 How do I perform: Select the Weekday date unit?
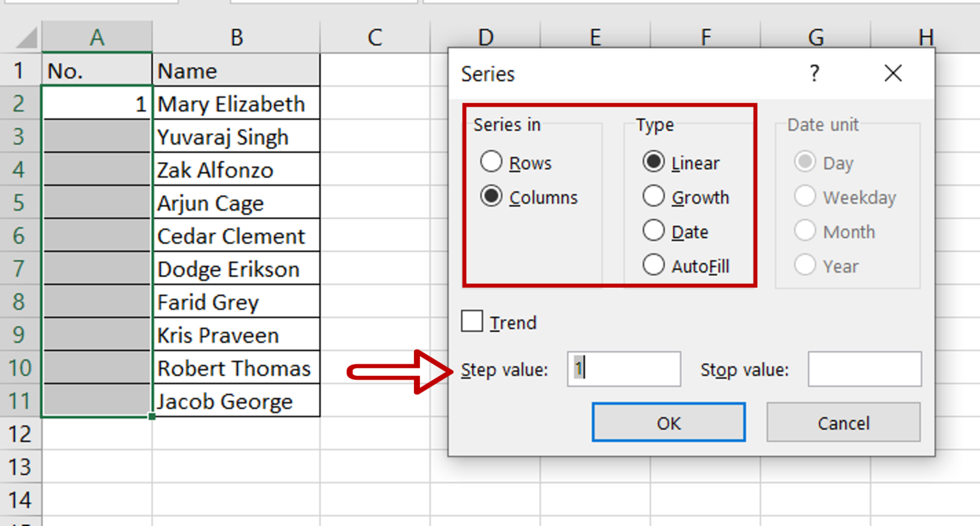pos(805,197)
